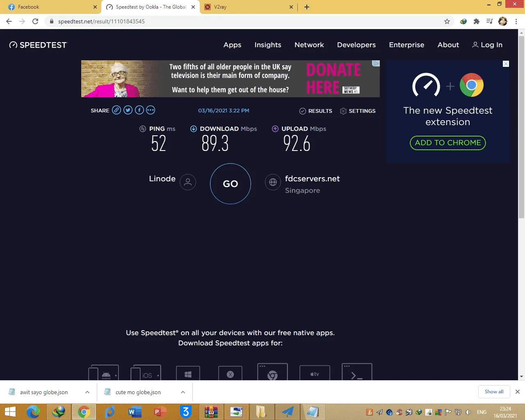
Task: Open a new browser tab
Action: click(x=307, y=7)
